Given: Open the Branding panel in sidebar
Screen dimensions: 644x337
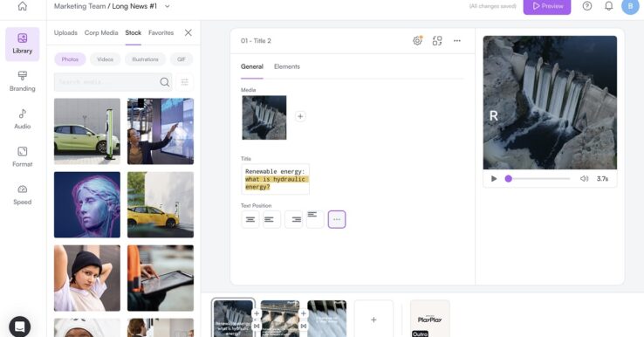Looking at the screenshot, I should [x=22, y=81].
